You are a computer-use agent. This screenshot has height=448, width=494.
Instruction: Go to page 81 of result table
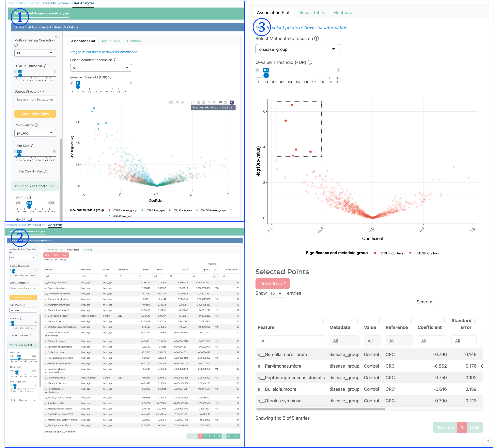pyautogui.click(x=229, y=436)
